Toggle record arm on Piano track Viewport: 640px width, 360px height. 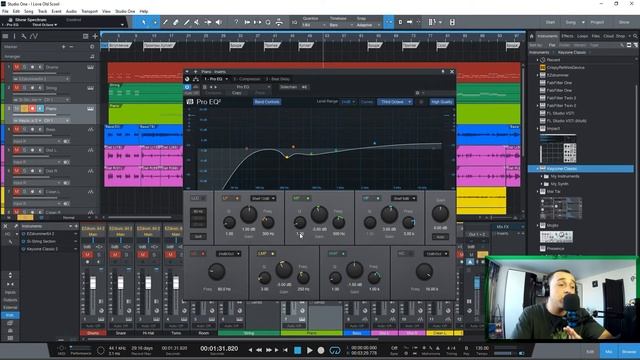(32, 109)
